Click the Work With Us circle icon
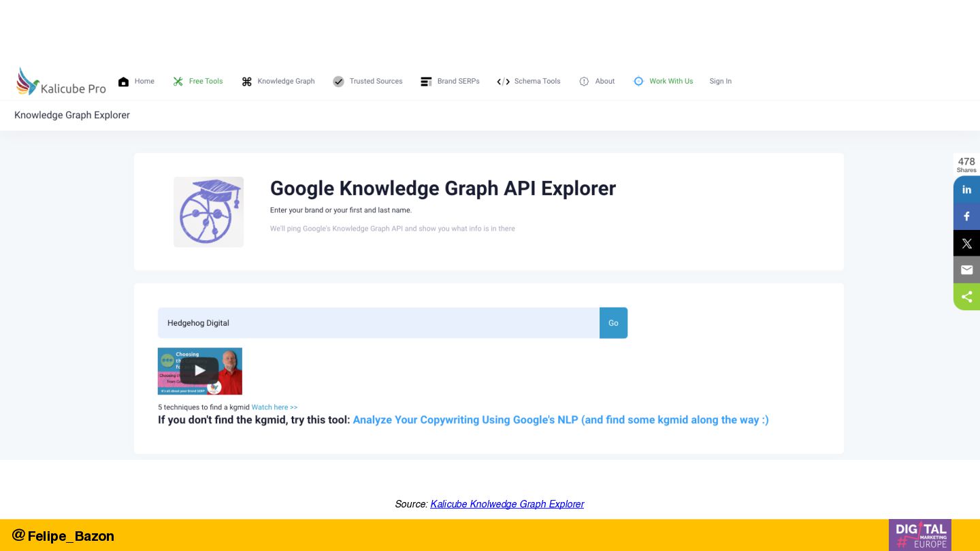Image resolution: width=980 pixels, height=551 pixels. 638,82
